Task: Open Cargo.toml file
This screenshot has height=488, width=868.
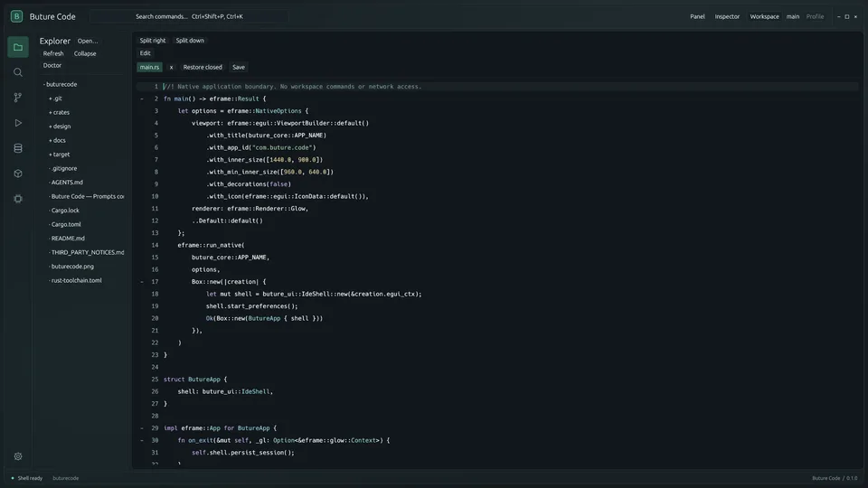Action: coord(65,224)
